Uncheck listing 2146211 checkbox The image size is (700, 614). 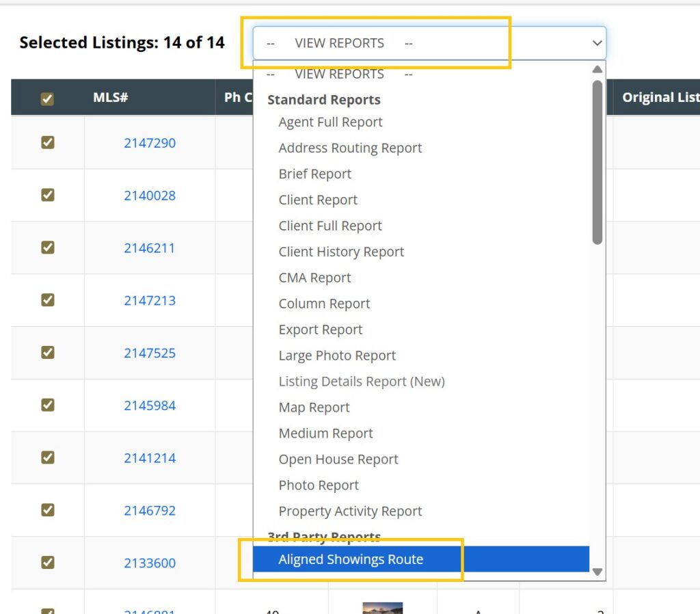tap(48, 248)
